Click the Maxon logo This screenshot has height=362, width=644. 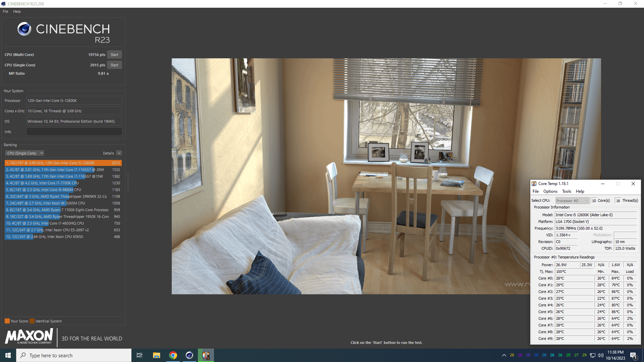coord(29,336)
